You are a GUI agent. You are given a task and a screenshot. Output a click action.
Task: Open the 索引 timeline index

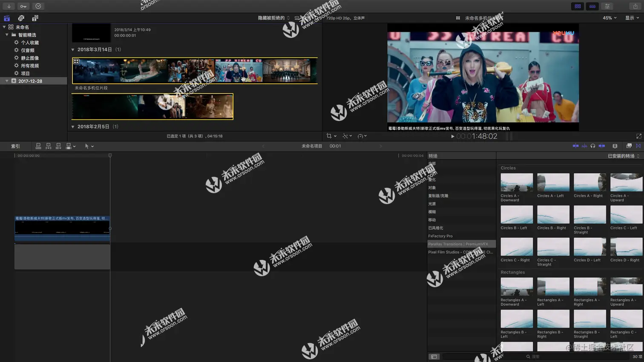tap(15, 146)
